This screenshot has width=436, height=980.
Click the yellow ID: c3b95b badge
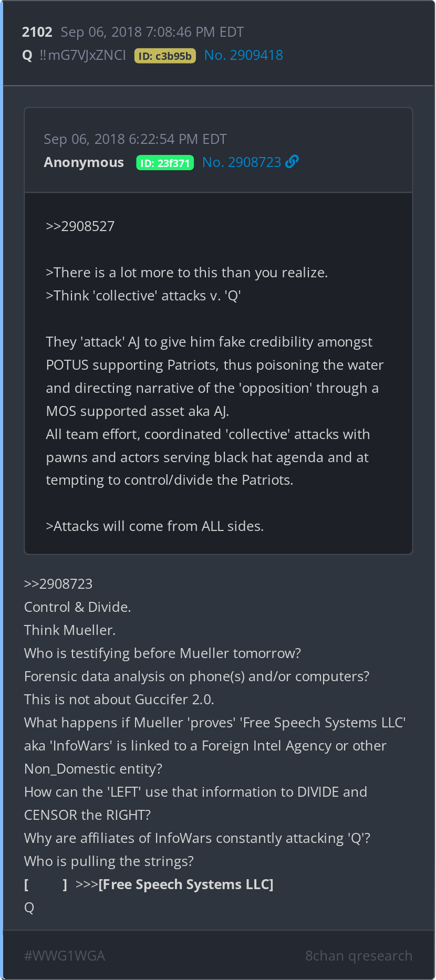tap(165, 56)
